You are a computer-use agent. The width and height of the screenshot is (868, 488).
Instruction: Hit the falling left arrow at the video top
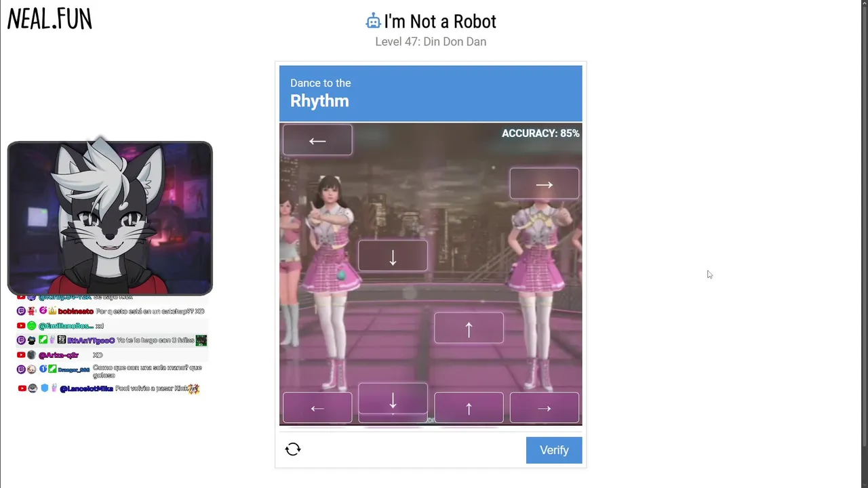317,140
